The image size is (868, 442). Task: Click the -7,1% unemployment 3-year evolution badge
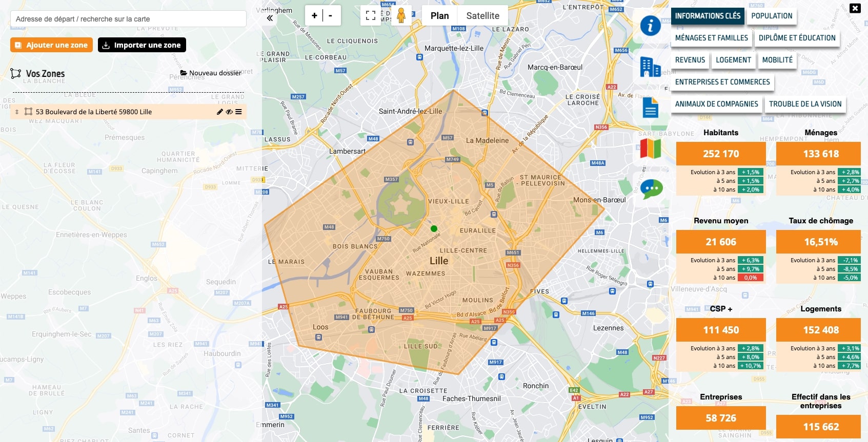pyautogui.click(x=850, y=260)
